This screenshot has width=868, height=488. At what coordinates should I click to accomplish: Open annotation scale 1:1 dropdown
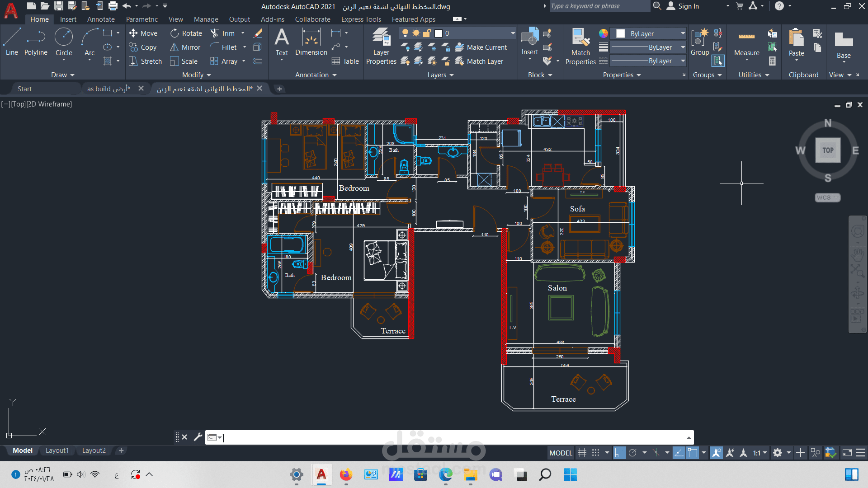point(760,453)
